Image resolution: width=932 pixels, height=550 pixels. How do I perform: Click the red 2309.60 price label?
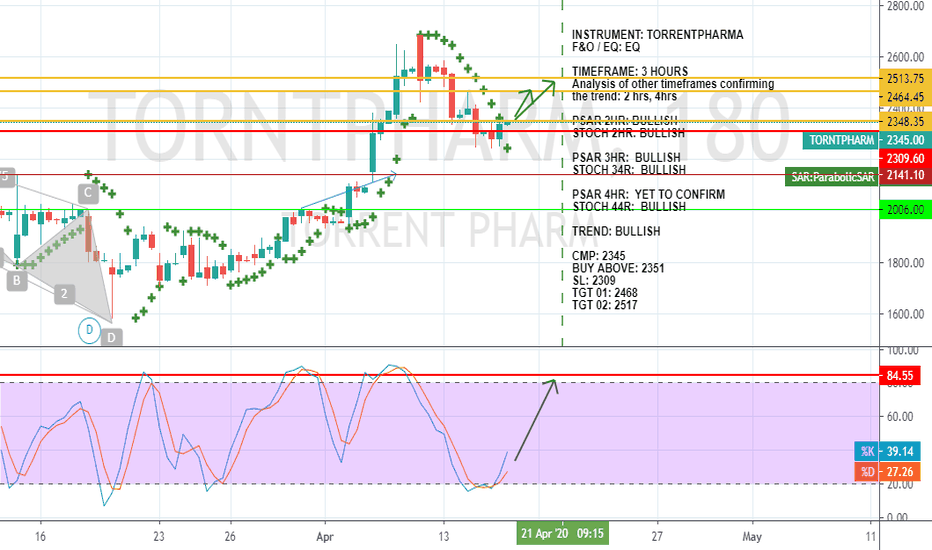tap(905, 158)
